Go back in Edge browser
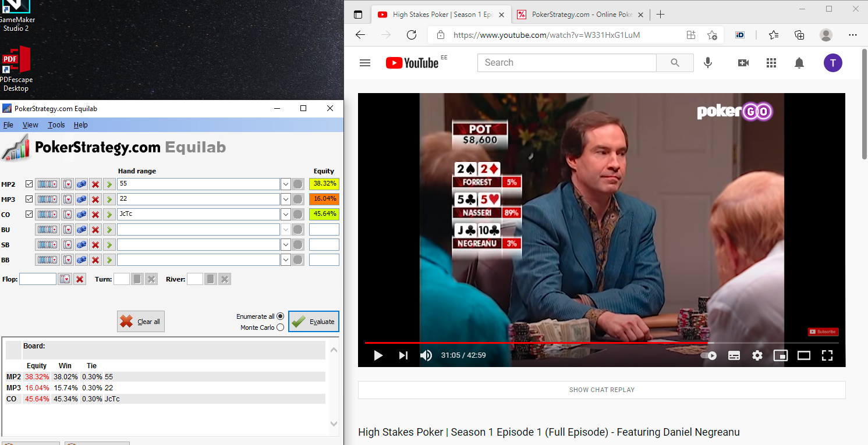 pos(360,35)
